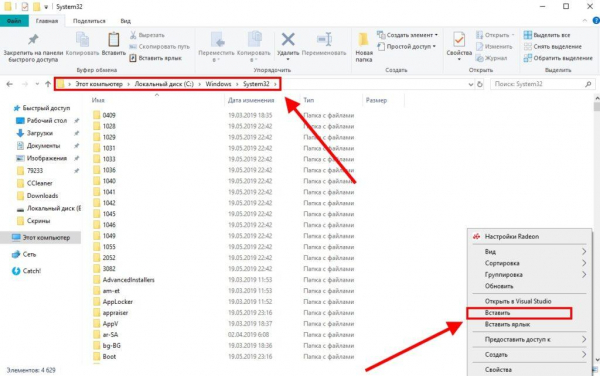This screenshot has width=600, height=376.
Task: Click the Копировать clipboard icon
Action: (82, 39)
